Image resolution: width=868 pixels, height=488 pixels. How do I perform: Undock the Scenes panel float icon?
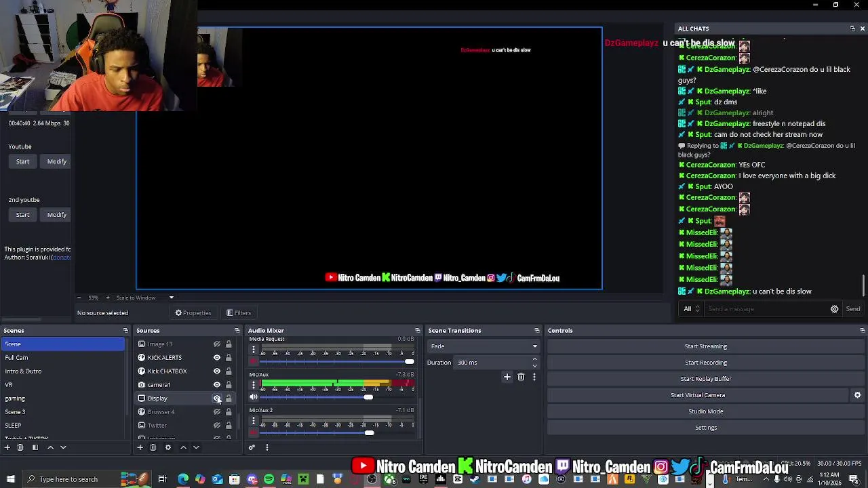[125, 331]
